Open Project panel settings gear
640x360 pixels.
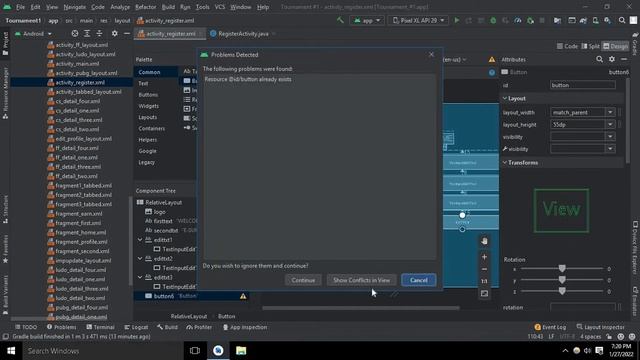(x=115, y=34)
